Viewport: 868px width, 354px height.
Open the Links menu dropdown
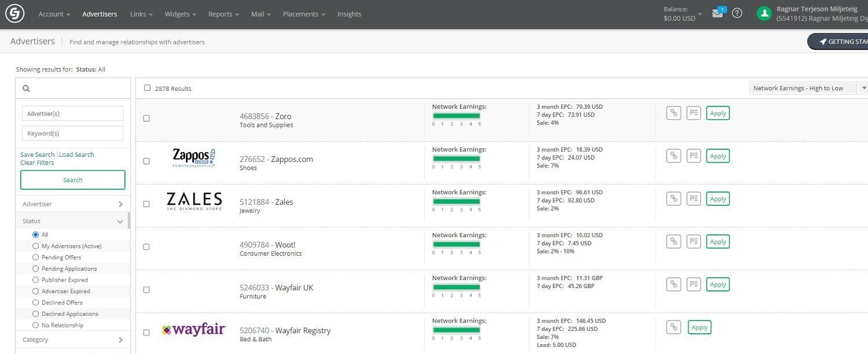coord(142,14)
